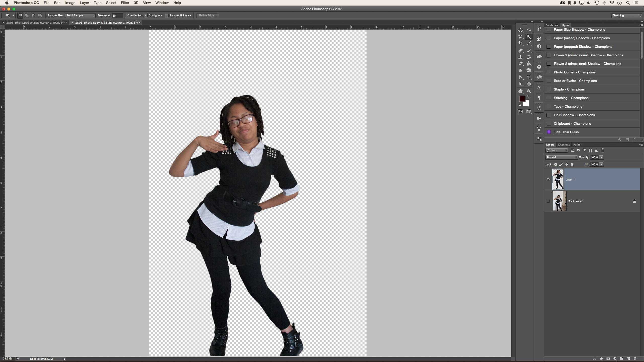
Task: Toggle the Refine Edge button
Action: (208, 16)
